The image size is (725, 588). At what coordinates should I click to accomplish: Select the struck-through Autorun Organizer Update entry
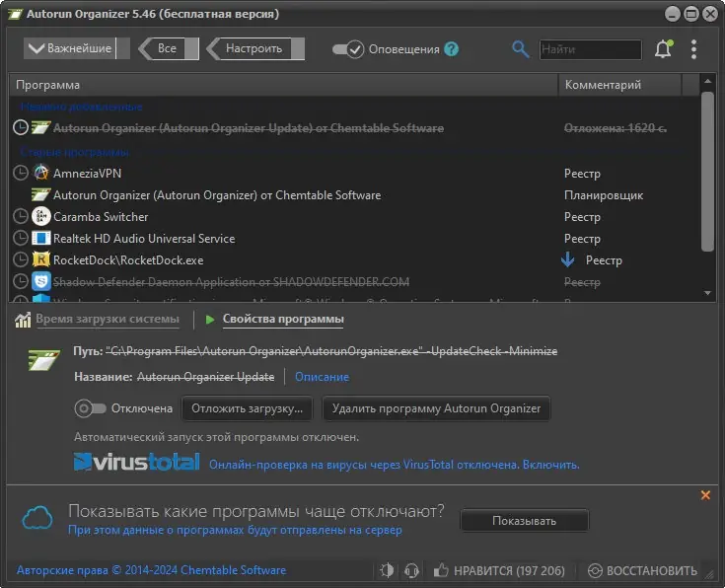point(354,127)
